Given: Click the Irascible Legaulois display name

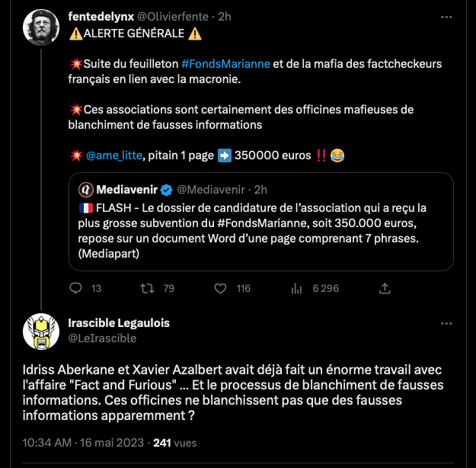Looking at the screenshot, I should 119,322.
